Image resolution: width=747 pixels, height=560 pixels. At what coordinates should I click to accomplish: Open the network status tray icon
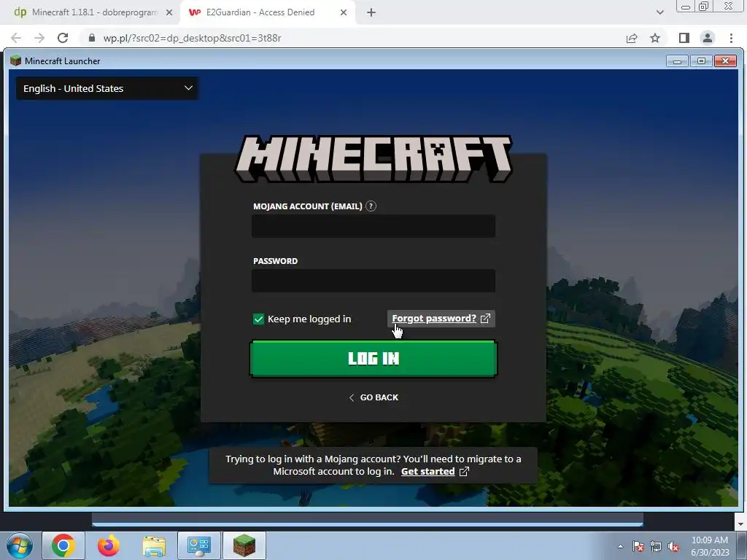tap(656, 546)
